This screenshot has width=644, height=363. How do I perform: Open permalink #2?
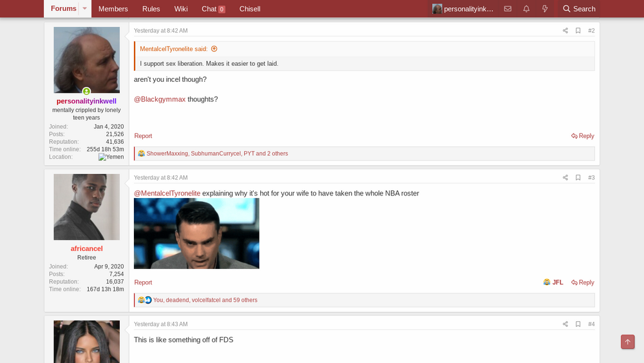[x=591, y=30]
